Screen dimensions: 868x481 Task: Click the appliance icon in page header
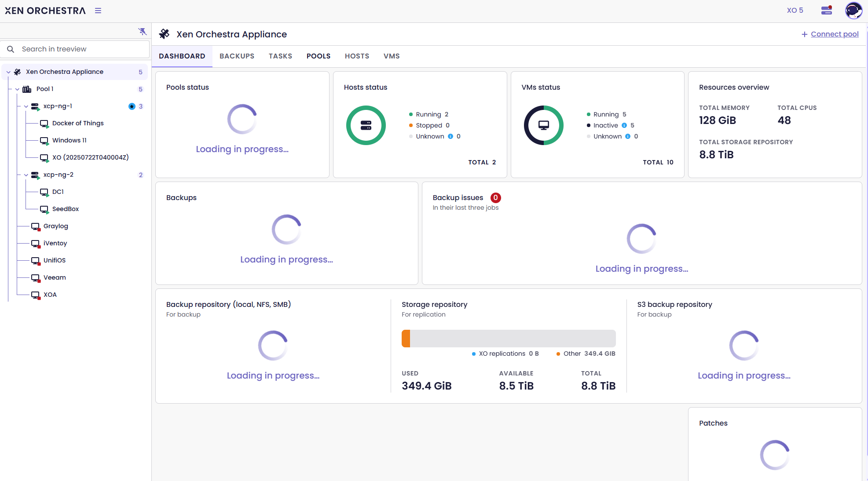(165, 34)
